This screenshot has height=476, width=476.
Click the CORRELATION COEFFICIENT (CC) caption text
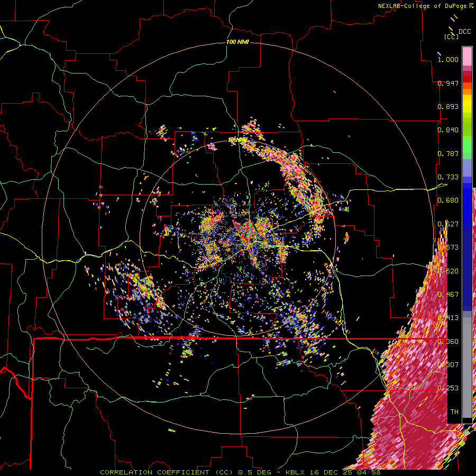167,472
